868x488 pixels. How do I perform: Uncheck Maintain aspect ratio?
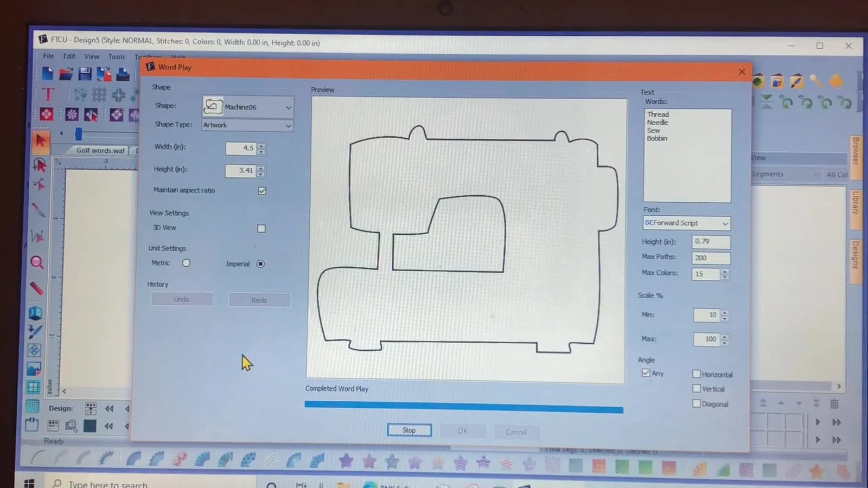coord(262,190)
